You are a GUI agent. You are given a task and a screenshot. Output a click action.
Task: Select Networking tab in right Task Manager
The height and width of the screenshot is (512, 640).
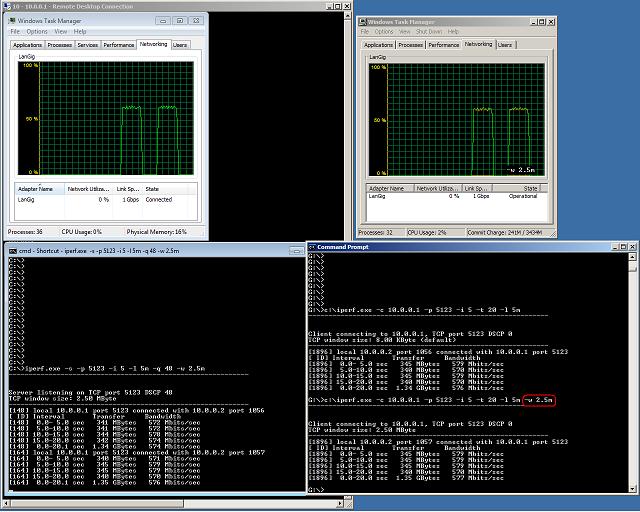coord(478,44)
